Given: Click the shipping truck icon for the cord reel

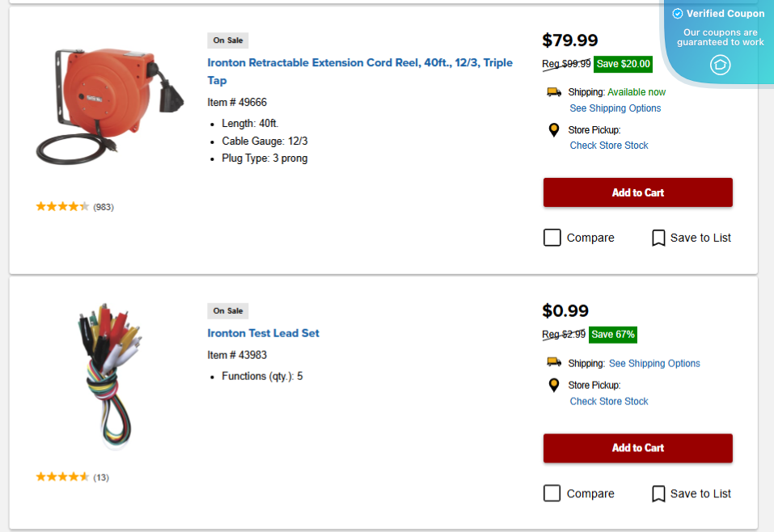Looking at the screenshot, I should [x=554, y=92].
